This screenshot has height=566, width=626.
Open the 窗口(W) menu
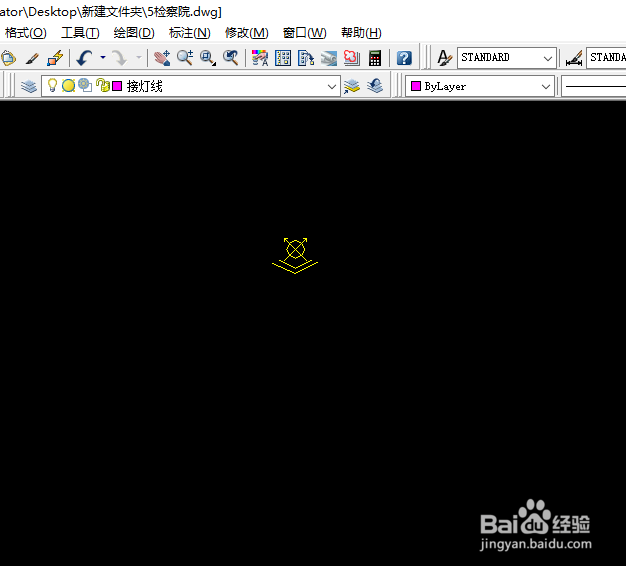(305, 33)
